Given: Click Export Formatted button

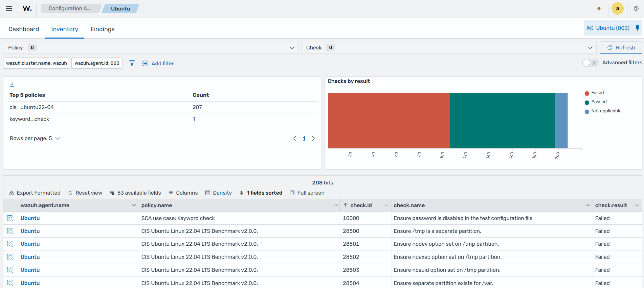Looking at the screenshot, I should 35,193.
